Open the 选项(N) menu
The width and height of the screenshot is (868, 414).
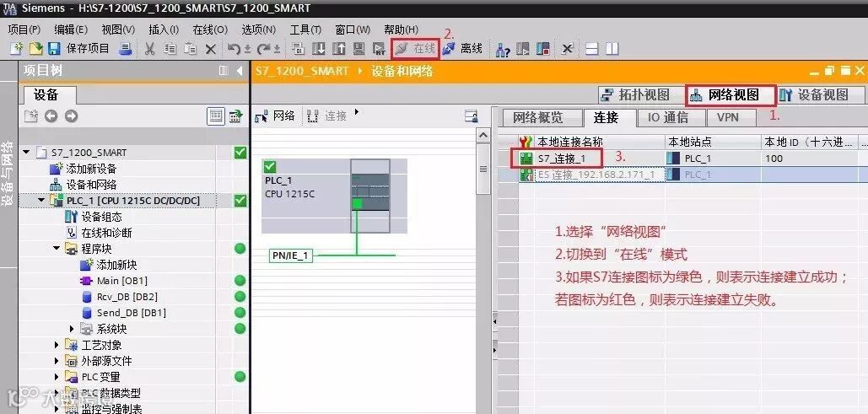point(258,30)
